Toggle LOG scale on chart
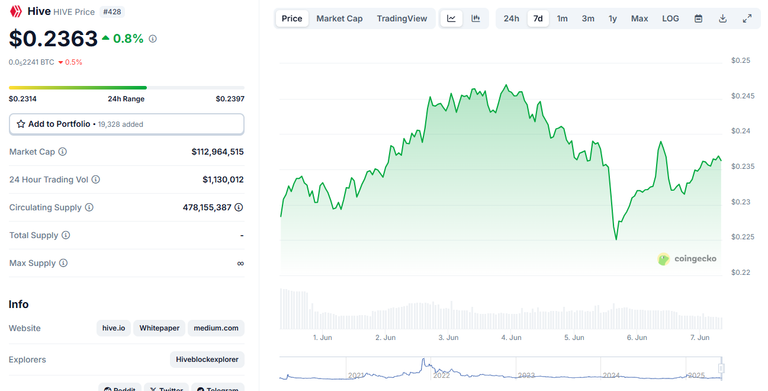The image size is (768, 391). [670, 19]
